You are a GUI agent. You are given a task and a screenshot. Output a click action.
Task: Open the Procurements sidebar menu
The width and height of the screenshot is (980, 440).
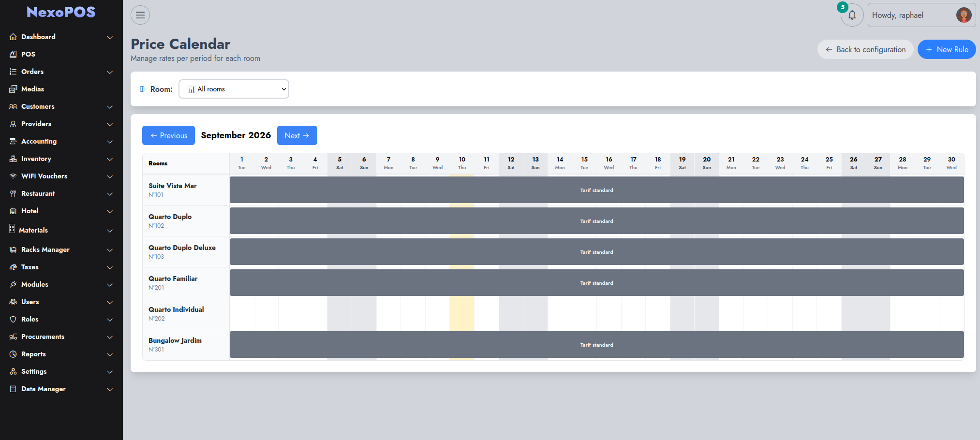coord(61,337)
